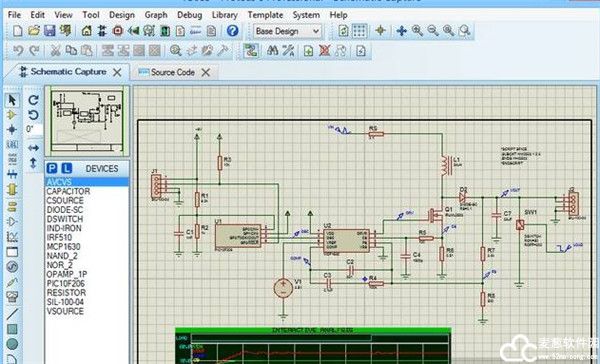Open a project with the folder icon
The width and height of the screenshot is (600, 364).
pyautogui.click(x=34, y=31)
